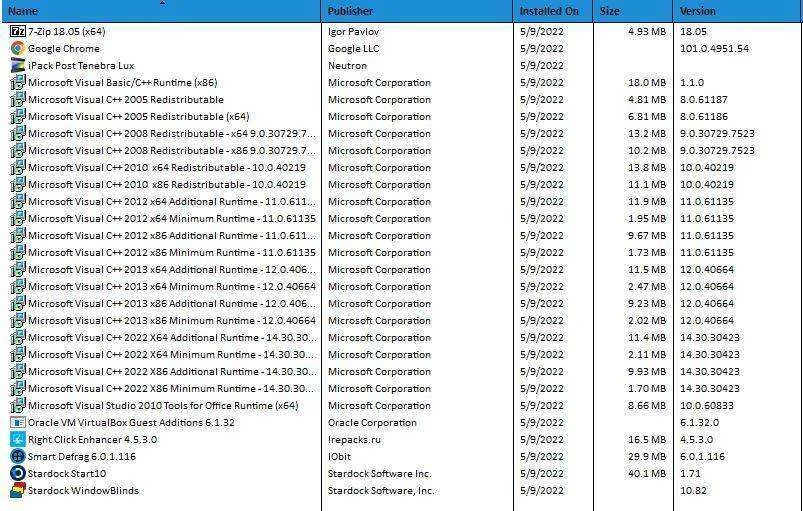
Task: Click the !repacks.ru publisher cell
Action: coord(354,439)
